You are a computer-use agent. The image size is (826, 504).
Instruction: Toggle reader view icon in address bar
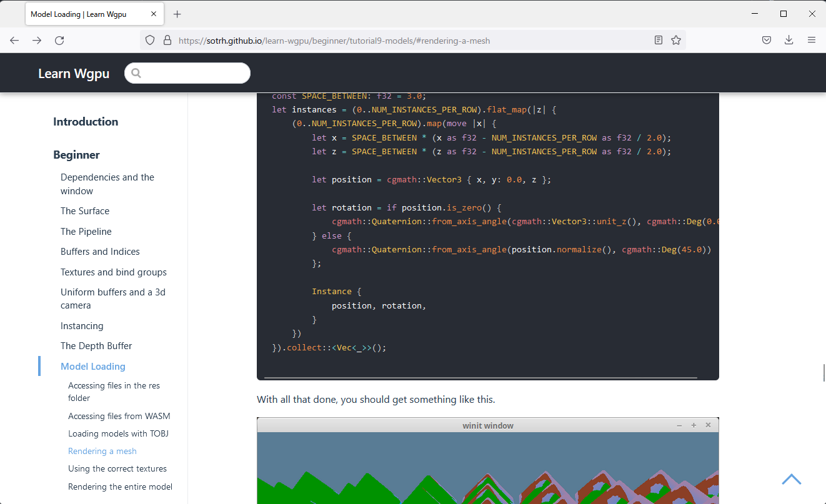pyautogui.click(x=659, y=40)
